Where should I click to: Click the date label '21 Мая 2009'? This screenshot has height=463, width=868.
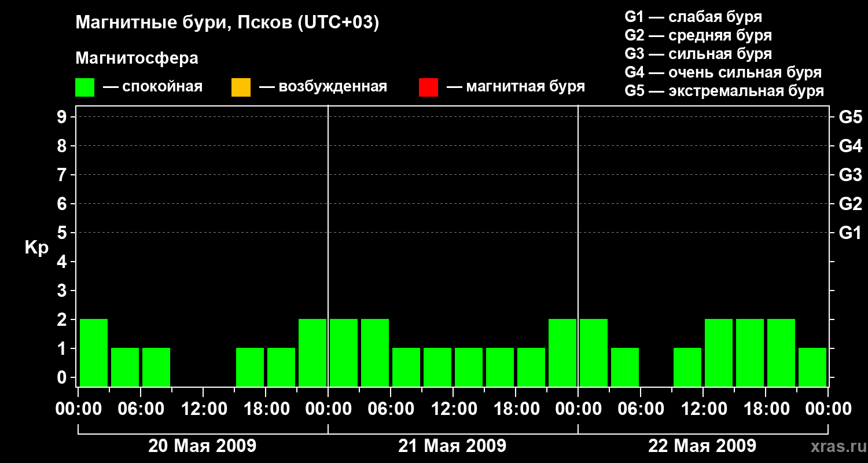452,446
